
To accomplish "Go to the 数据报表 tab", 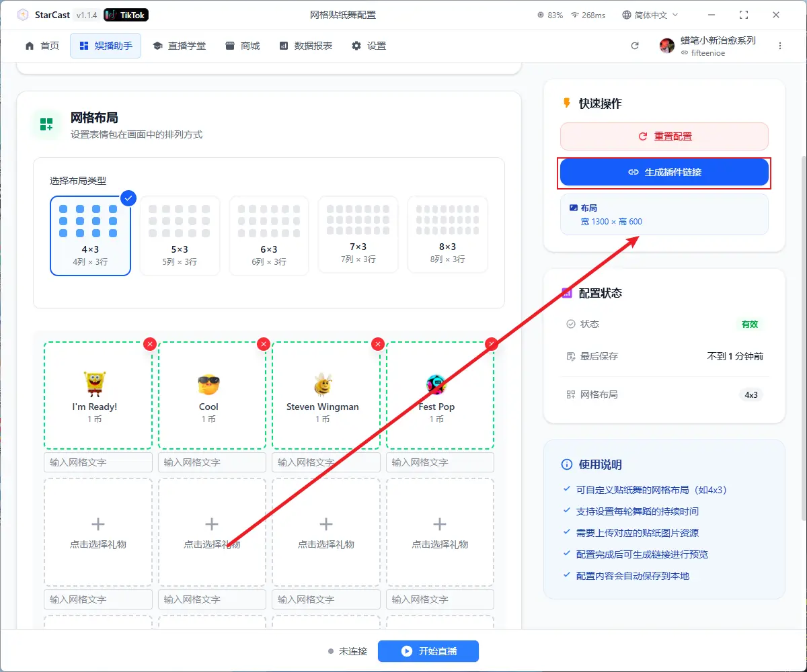I will [306, 46].
